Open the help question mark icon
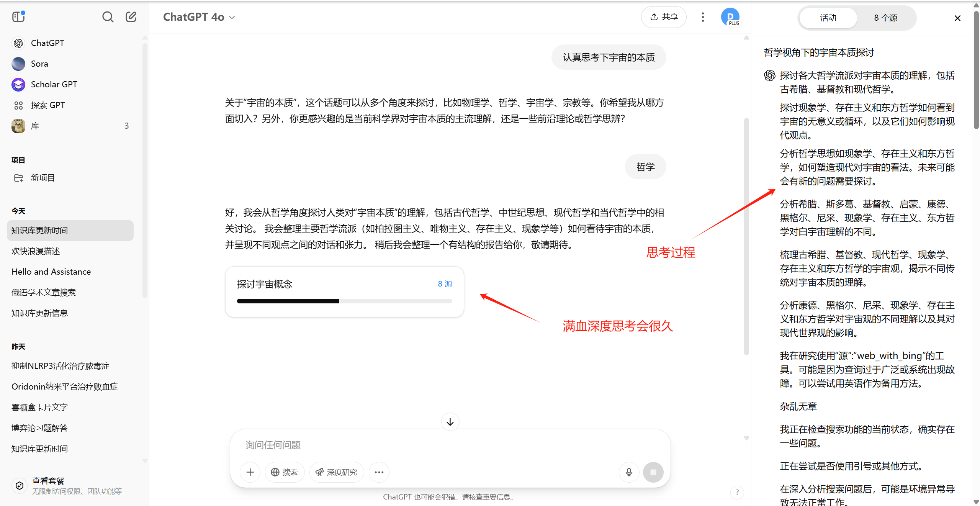Image resolution: width=980 pixels, height=506 pixels. tap(737, 492)
